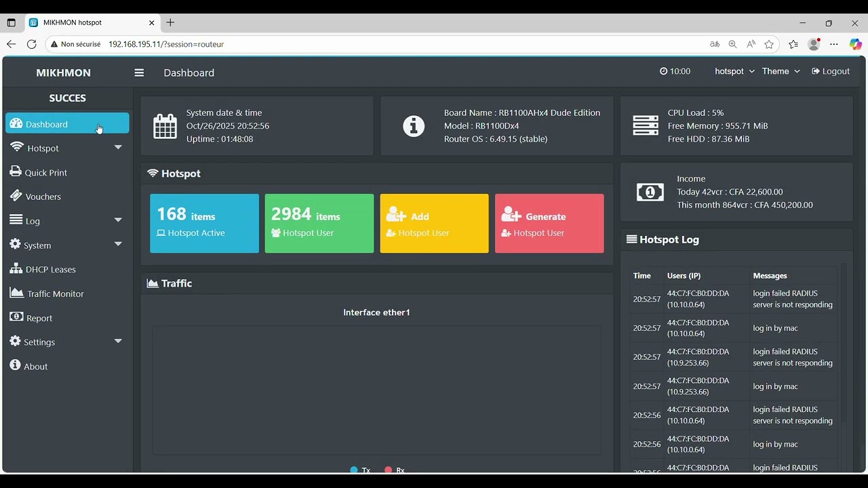Open the Copilot icon in browser
The height and width of the screenshot is (488, 868).
click(855, 44)
